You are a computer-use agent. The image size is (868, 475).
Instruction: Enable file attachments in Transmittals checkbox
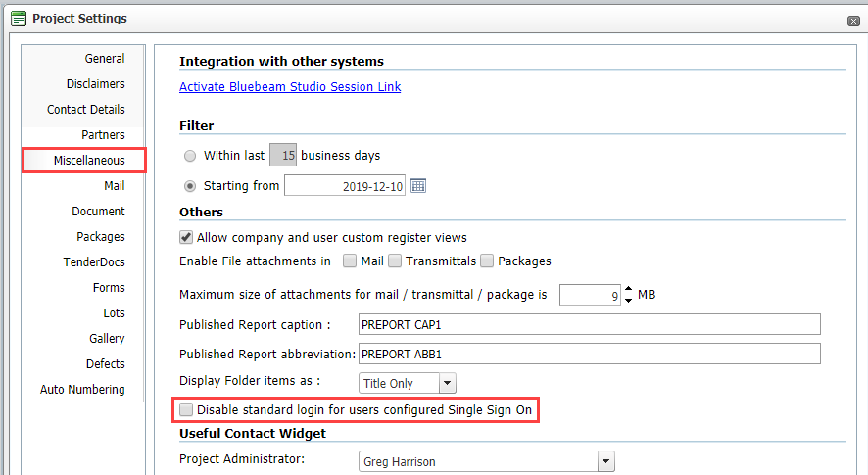(x=395, y=261)
